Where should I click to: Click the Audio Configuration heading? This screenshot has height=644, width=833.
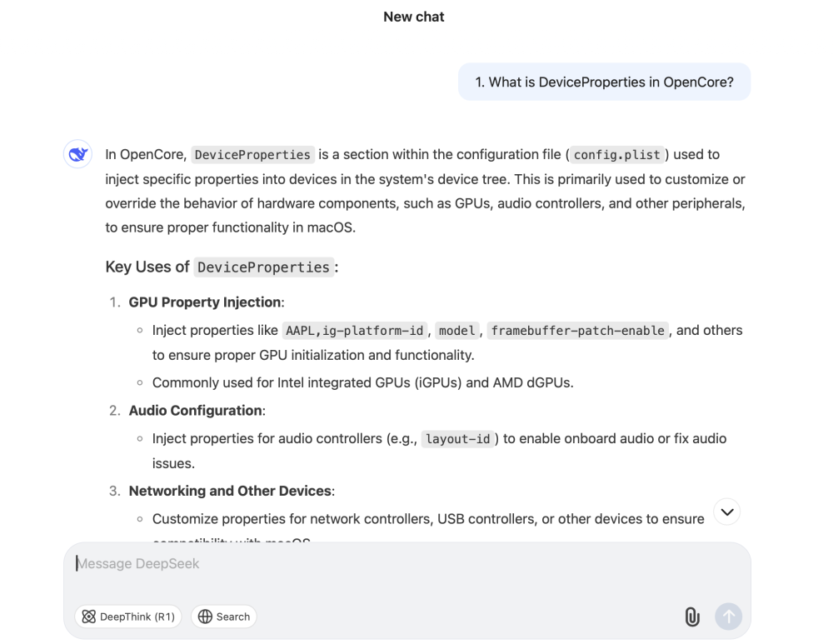coord(197,411)
